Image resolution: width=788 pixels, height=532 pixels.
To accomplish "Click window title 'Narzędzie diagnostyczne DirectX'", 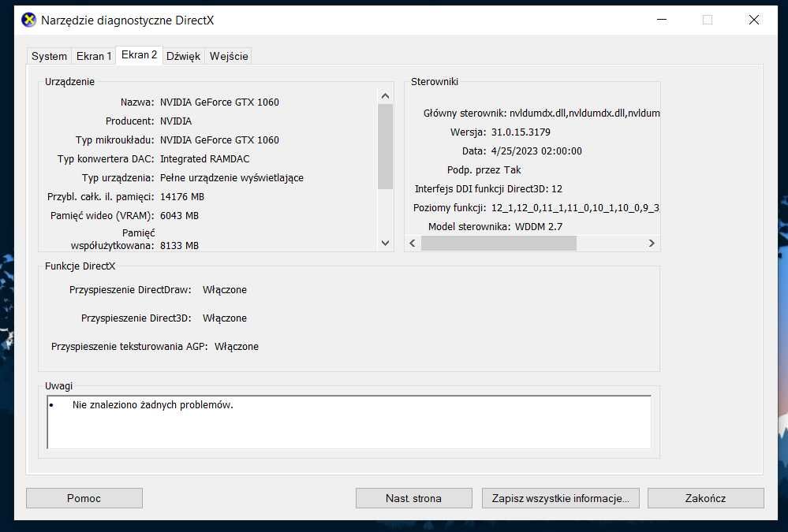I will [x=127, y=20].
